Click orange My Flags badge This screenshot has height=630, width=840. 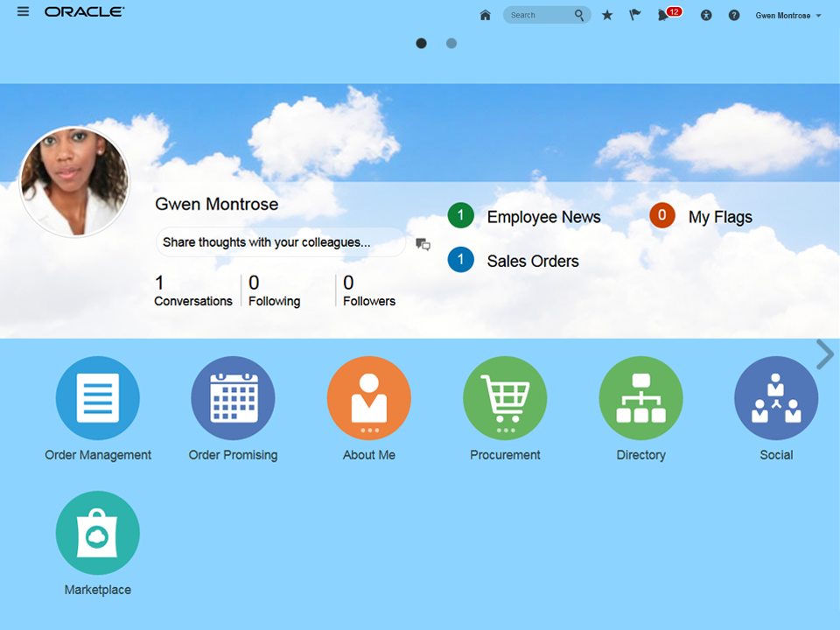[662, 215]
